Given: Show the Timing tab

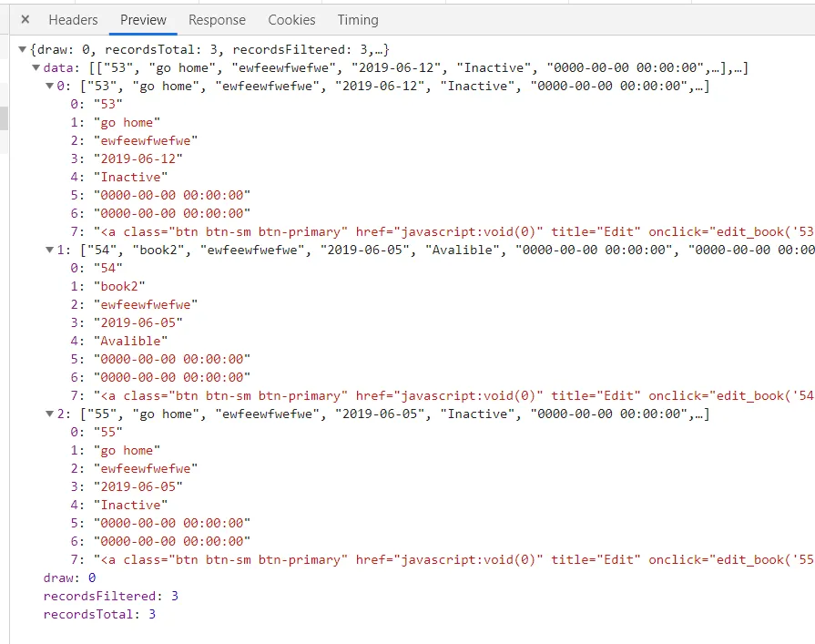Looking at the screenshot, I should pos(358,20).
